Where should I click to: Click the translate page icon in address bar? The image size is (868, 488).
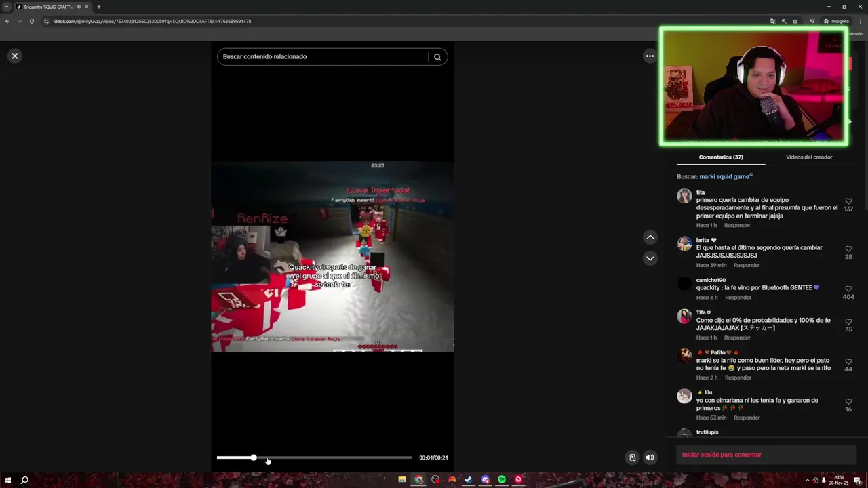[x=773, y=21]
